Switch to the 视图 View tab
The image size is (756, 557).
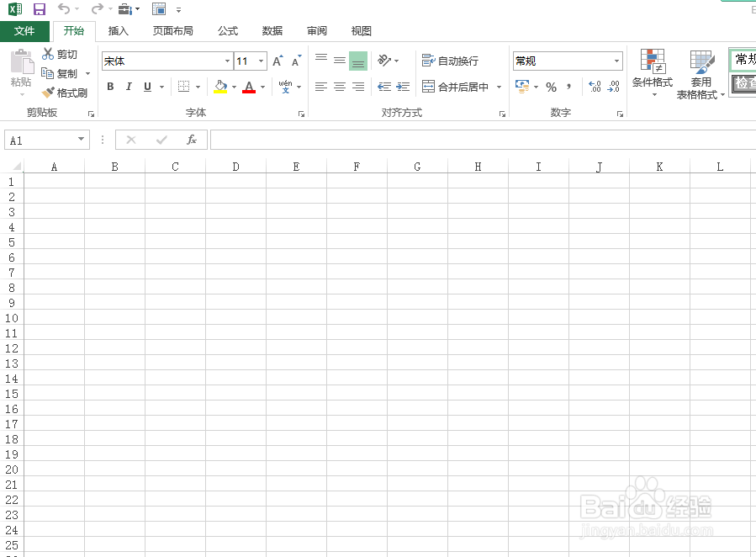pos(361,31)
